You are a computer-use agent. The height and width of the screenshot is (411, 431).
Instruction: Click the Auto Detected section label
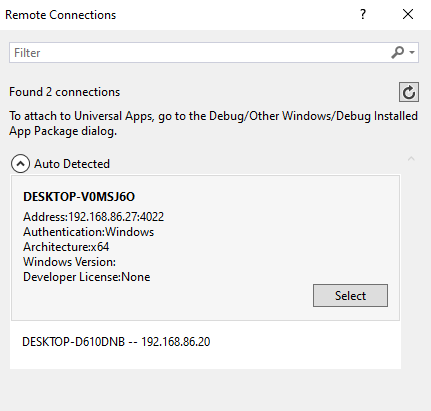tap(72, 164)
